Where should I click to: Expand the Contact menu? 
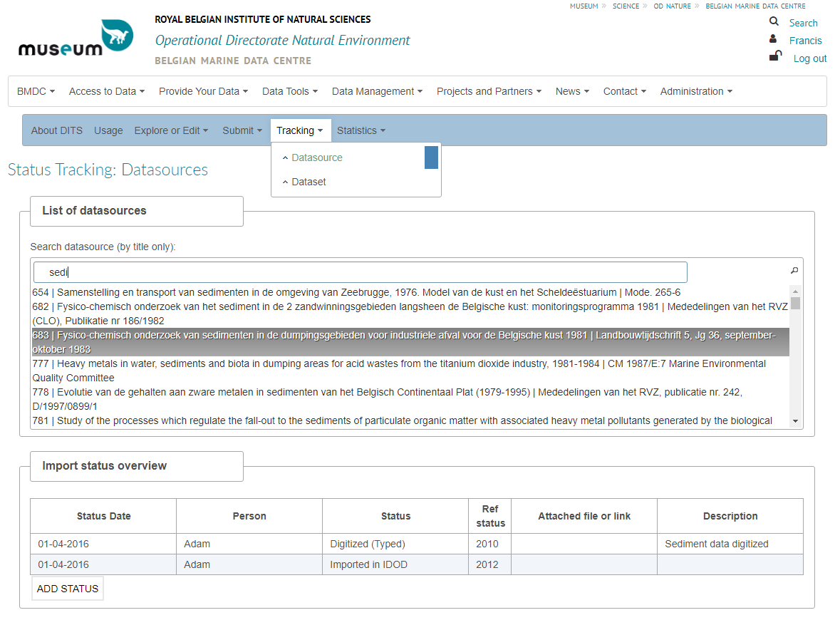point(625,91)
